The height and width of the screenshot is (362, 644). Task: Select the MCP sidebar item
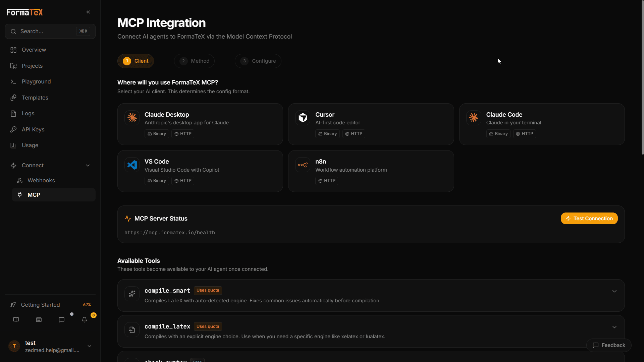point(54,195)
